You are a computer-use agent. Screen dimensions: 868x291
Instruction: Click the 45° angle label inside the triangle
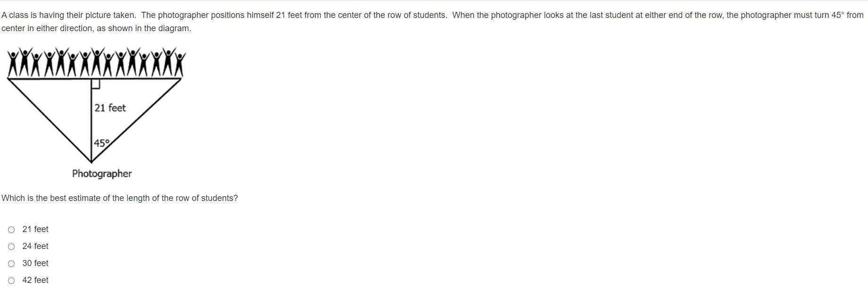tap(101, 143)
